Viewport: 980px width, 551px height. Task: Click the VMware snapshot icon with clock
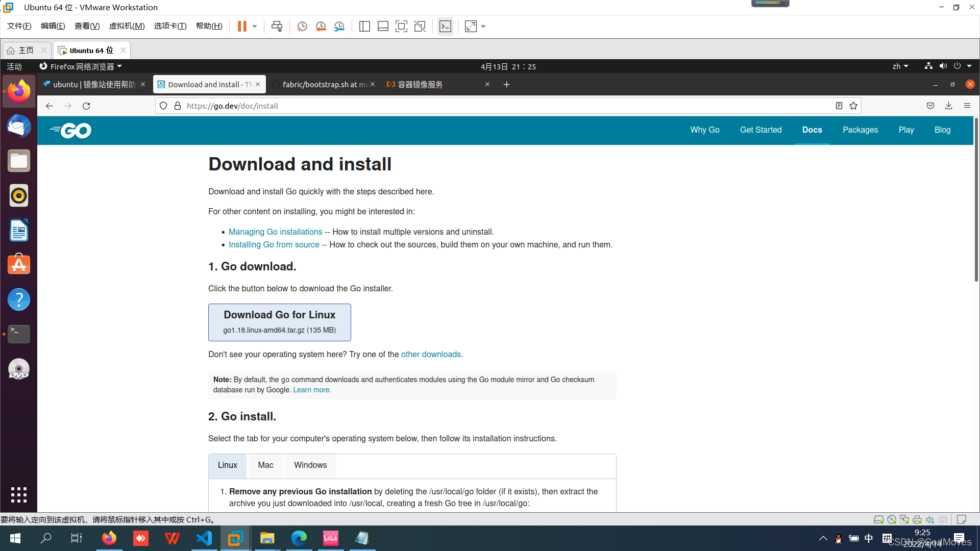302,27
